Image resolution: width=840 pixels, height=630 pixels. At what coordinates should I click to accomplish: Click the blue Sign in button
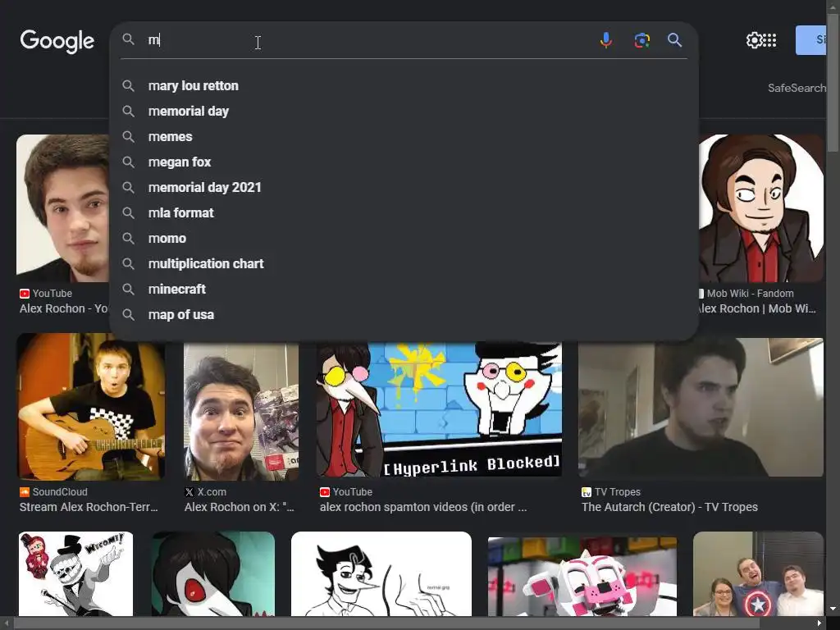pyautogui.click(x=811, y=40)
